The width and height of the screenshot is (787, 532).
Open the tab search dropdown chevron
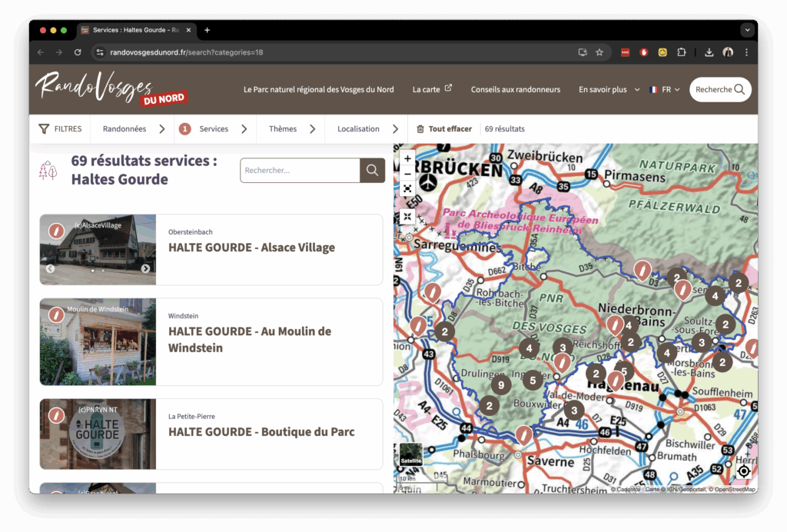[x=747, y=30]
